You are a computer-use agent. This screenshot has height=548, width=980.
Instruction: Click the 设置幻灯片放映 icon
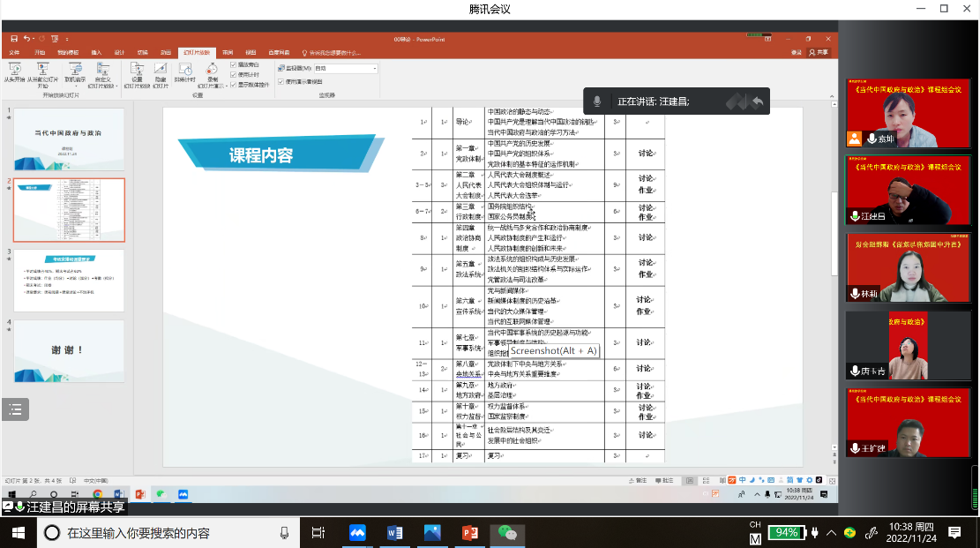tap(137, 70)
